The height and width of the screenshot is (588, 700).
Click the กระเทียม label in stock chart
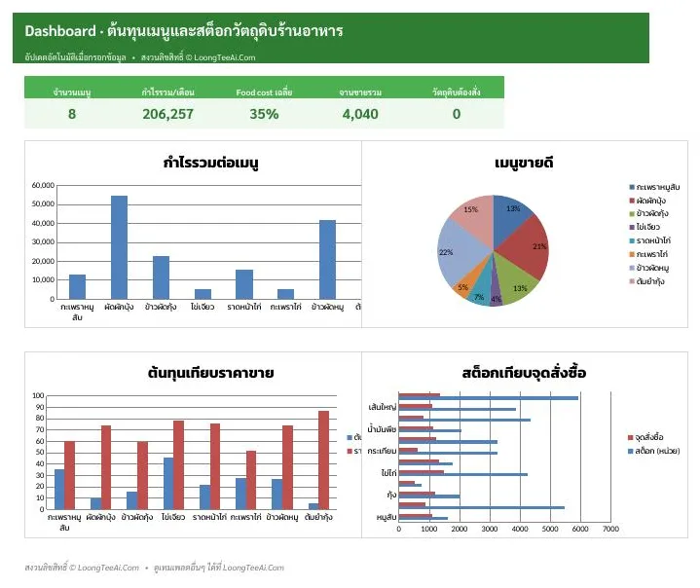[x=382, y=451]
